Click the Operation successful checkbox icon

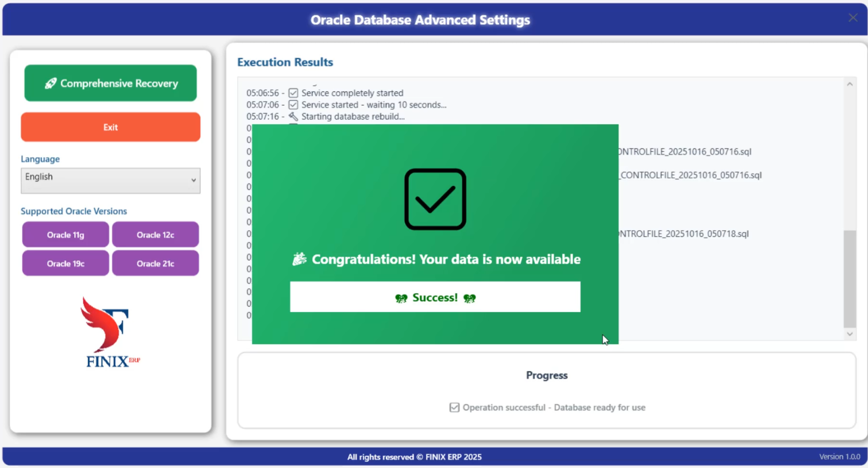pos(454,408)
